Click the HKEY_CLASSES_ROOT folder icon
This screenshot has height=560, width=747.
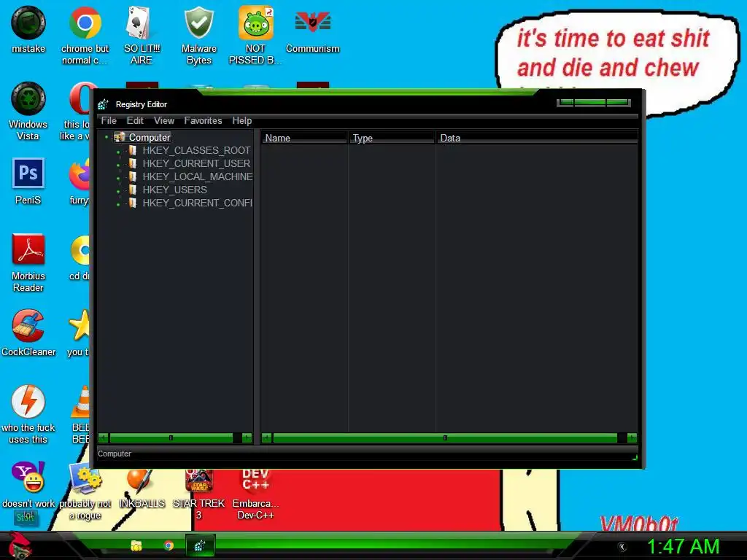click(133, 150)
